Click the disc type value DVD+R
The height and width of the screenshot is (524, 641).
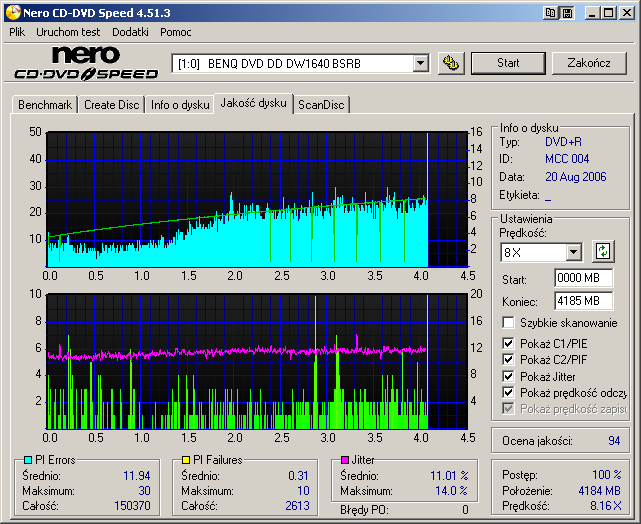coord(563,142)
